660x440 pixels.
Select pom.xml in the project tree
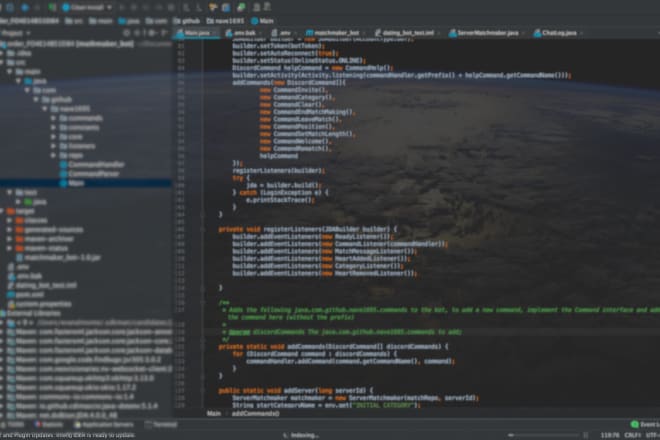(x=26, y=294)
